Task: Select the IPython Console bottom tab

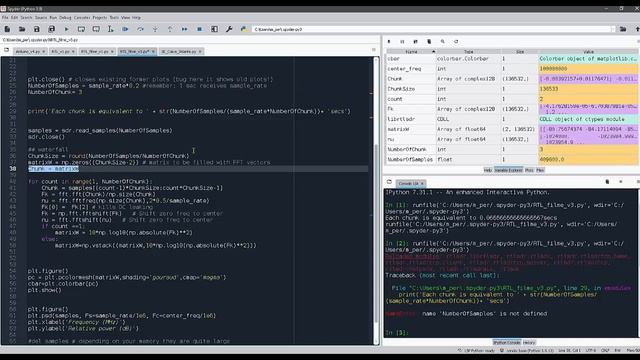Action: point(507,342)
